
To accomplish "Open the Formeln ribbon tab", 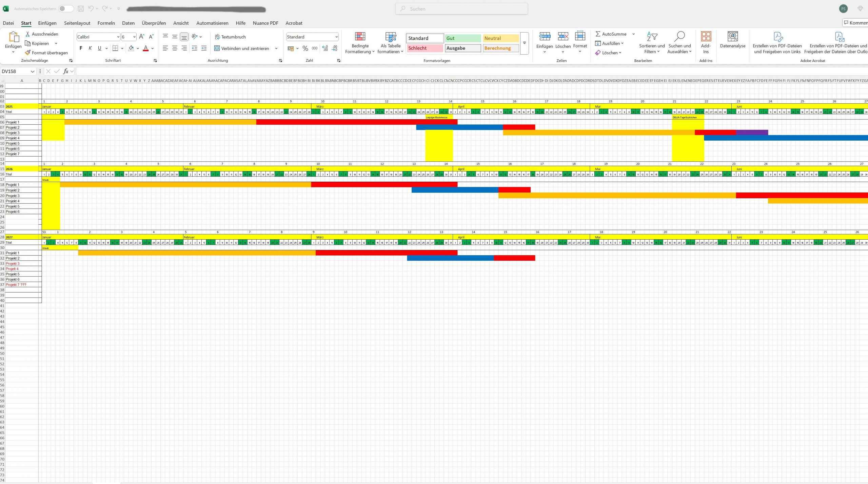I will pos(106,23).
